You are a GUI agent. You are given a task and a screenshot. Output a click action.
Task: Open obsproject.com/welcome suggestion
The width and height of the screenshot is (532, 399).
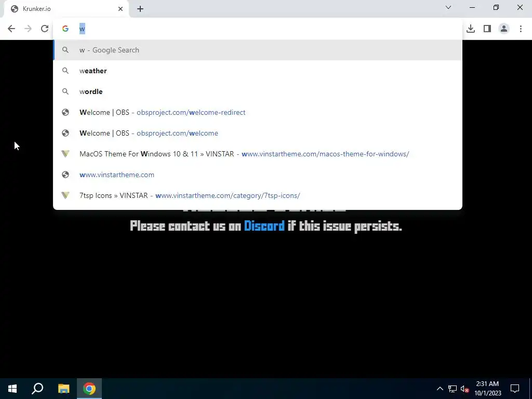(x=258, y=133)
